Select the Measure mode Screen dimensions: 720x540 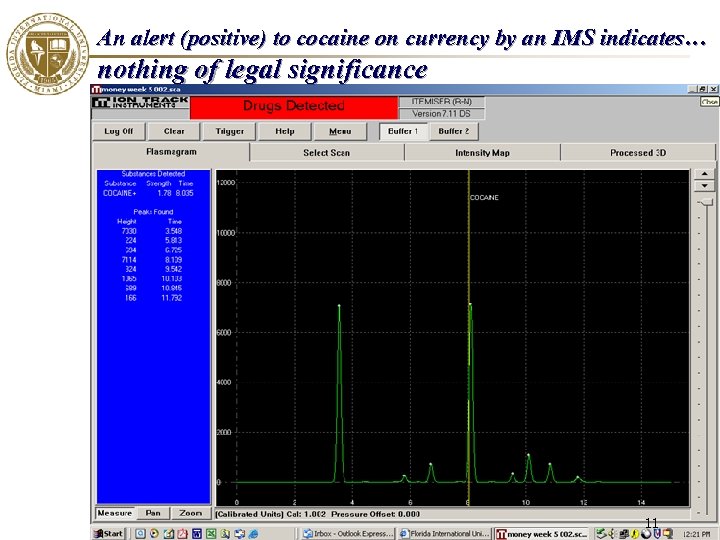tap(114, 513)
